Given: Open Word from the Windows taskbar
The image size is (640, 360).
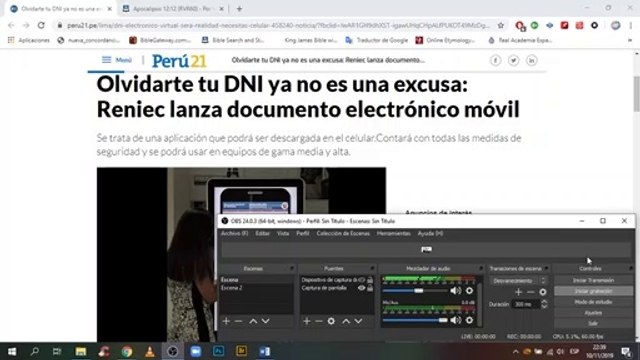Looking at the screenshot, I should pyautogui.click(x=264, y=351).
